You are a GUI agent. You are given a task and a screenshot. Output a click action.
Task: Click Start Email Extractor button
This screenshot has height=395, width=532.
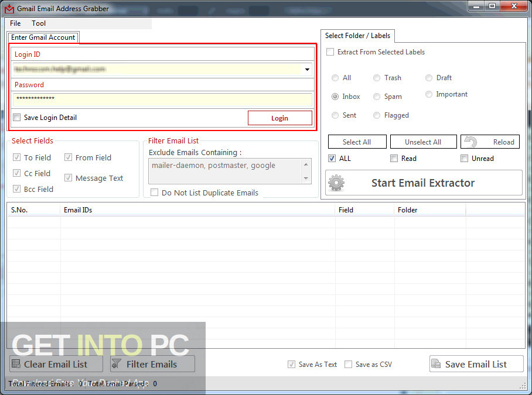pyautogui.click(x=424, y=183)
